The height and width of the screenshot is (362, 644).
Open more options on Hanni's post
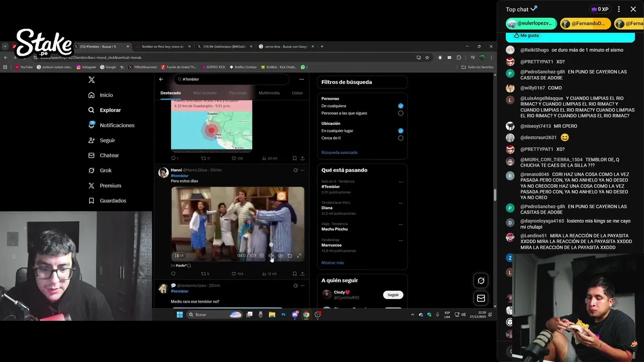[302, 170]
